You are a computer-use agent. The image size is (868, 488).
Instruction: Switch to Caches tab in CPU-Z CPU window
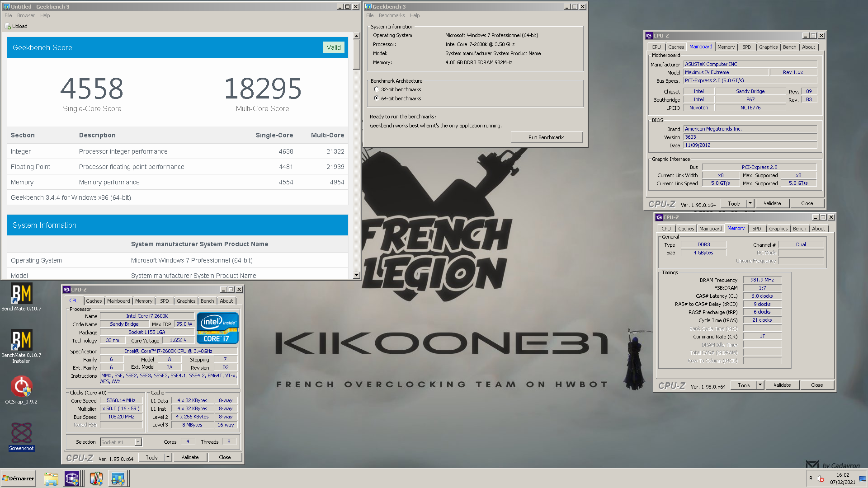tap(94, 301)
